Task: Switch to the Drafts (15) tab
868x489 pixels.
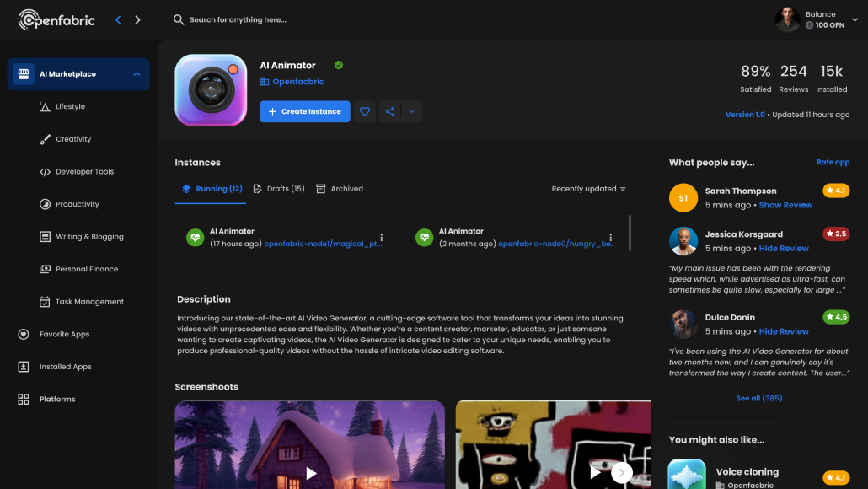Action: (279, 189)
